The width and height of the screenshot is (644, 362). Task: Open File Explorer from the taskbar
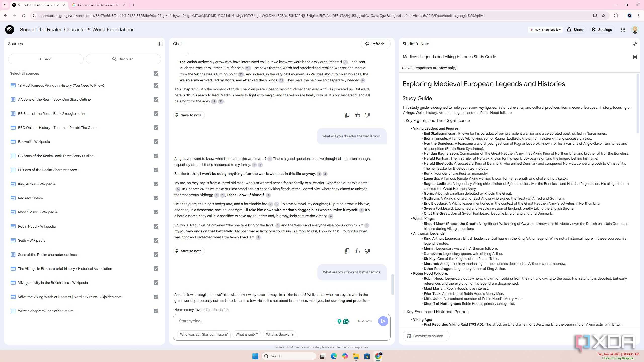click(x=356, y=356)
